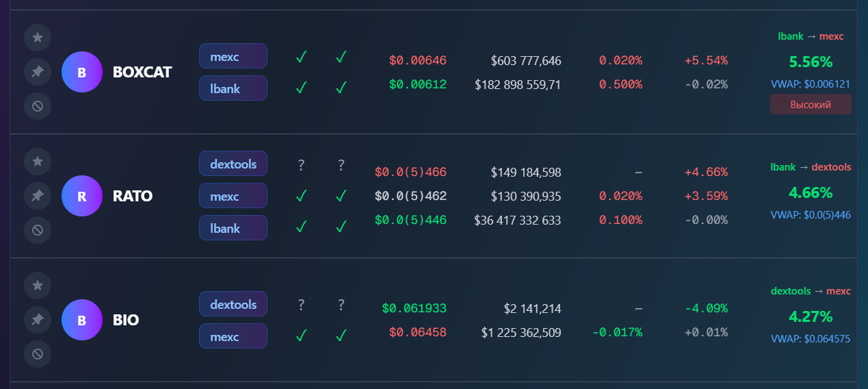Star the BOXCAT token as favorite

(38, 37)
